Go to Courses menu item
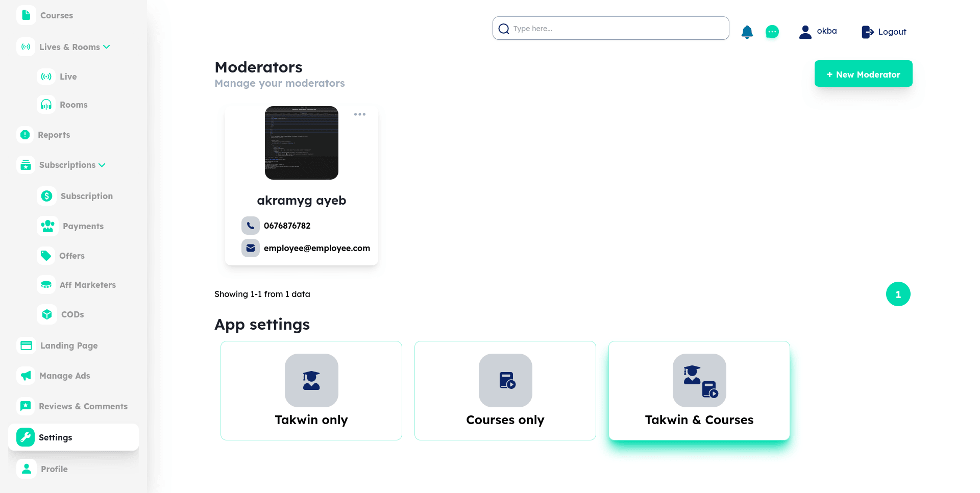Viewport: 980px width, 493px height. (x=57, y=15)
